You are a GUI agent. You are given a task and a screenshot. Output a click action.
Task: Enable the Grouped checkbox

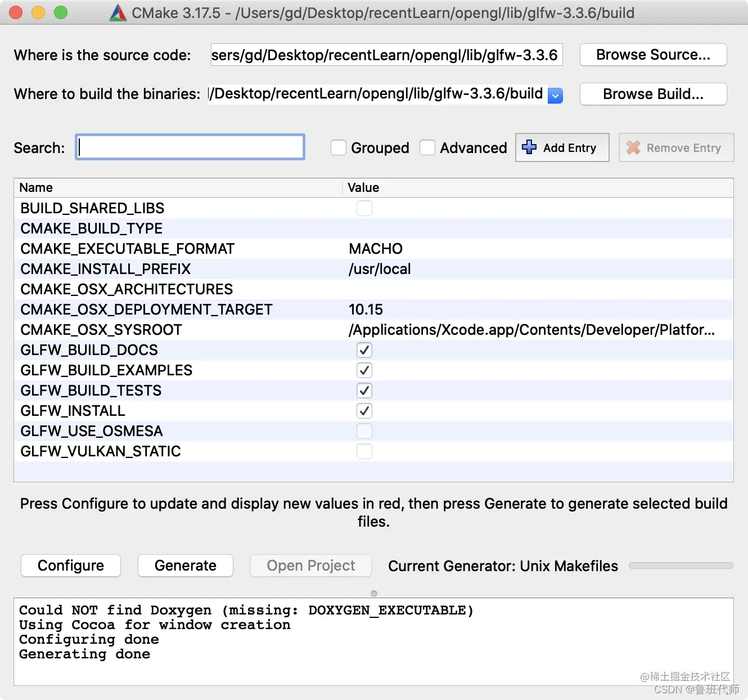[x=339, y=147]
